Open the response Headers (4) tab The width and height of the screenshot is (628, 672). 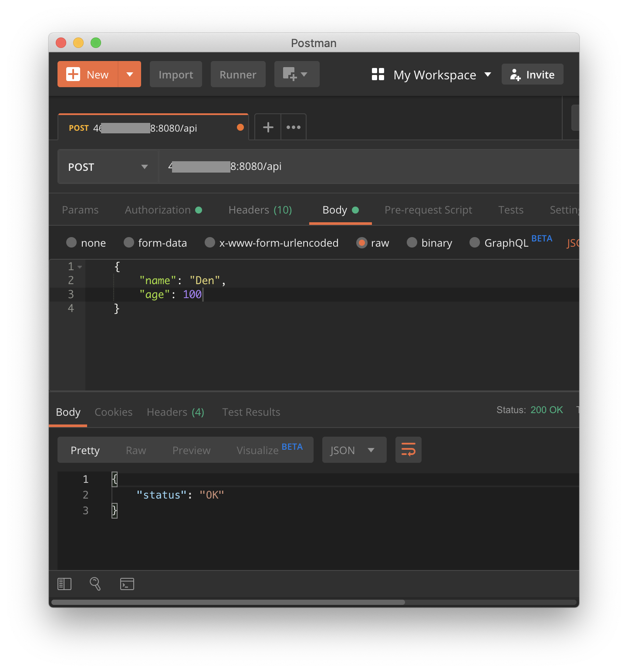176,412
